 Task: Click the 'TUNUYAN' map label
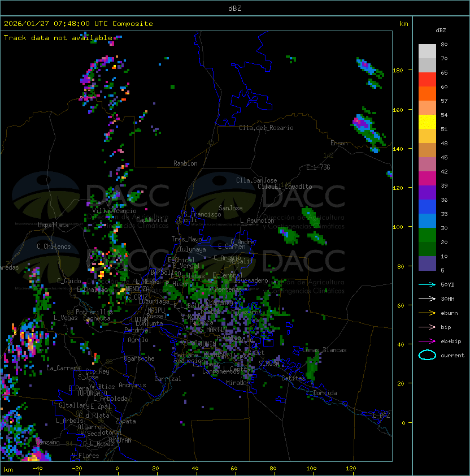[120, 440]
